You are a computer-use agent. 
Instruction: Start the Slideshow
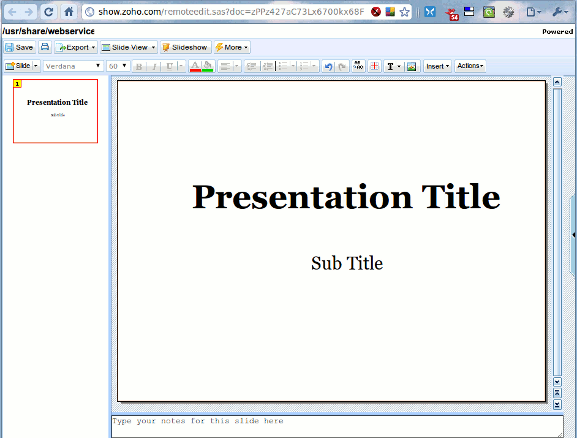[186, 47]
